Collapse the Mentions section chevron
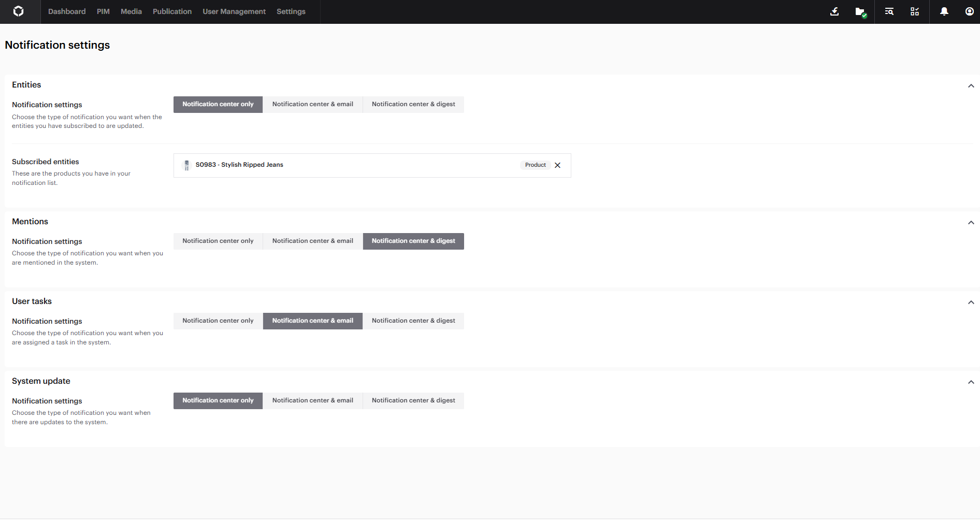The image size is (980, 520). [x=971, y=223]
